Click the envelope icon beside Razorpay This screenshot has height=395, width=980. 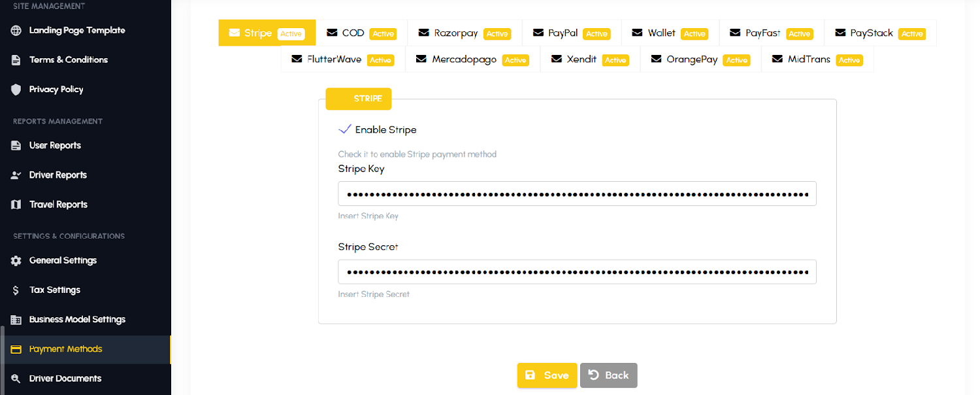click(x=423, y=33)
